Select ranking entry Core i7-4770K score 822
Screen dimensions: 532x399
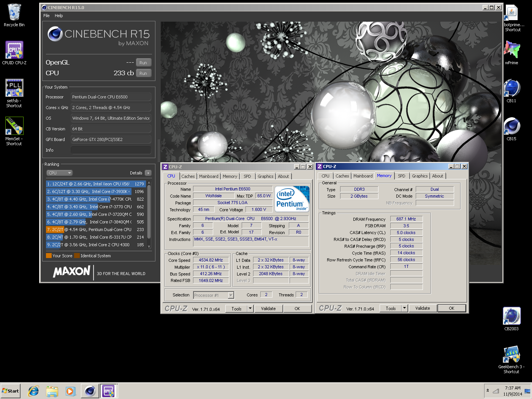[x=96, y=199]
